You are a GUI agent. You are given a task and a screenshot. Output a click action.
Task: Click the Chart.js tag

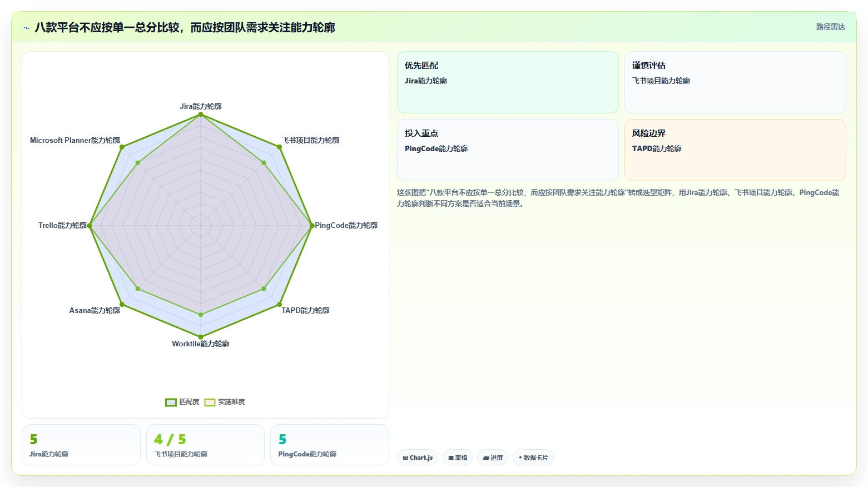418,458
